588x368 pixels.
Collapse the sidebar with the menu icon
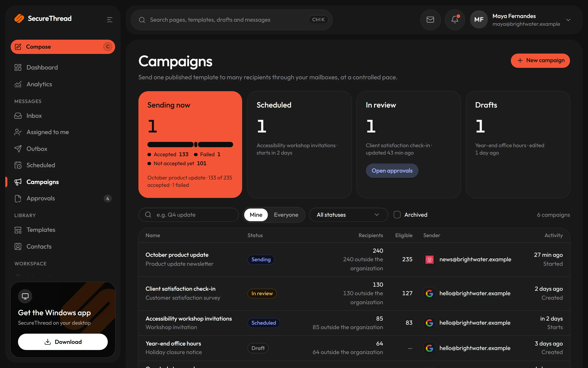pos(110,20)
